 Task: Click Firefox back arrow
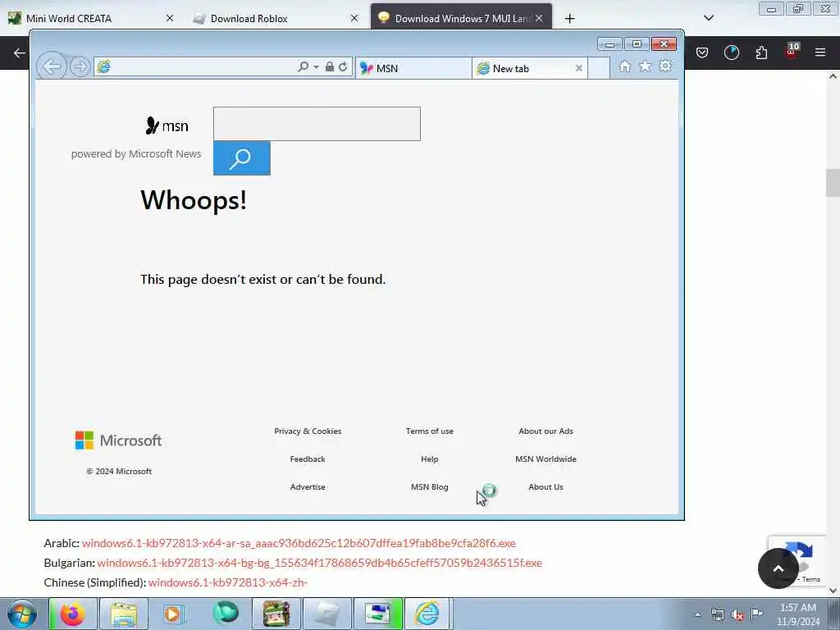(20, 52)
